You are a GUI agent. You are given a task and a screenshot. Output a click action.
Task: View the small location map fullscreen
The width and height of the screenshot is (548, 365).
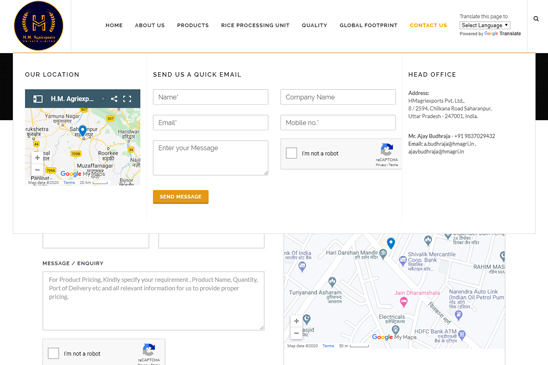tap(127, 99)
